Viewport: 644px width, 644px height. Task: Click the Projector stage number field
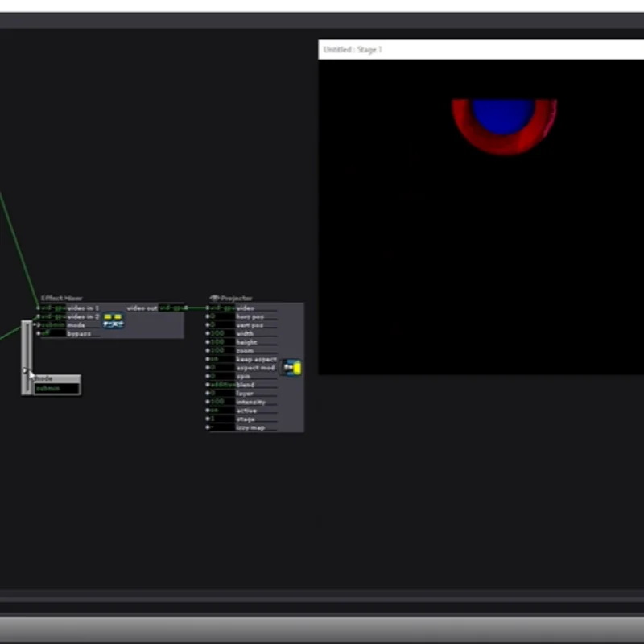click(222, 419)
